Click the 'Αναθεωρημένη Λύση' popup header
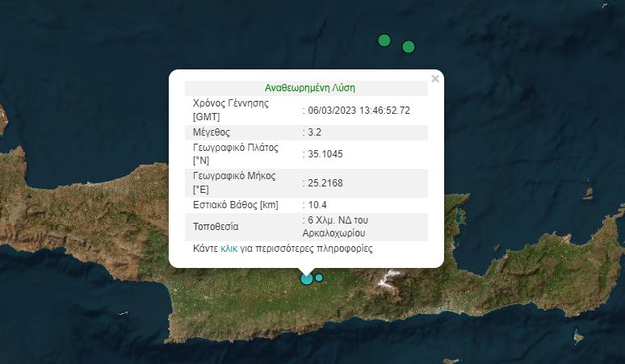The width and height of the screenshot is (625, 364). (x=310, y=88)
